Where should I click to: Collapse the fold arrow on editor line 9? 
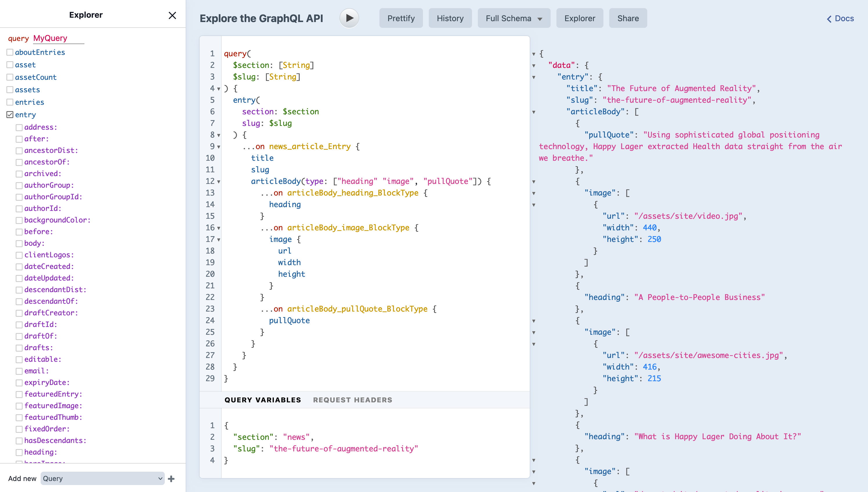tap(219, 147)
